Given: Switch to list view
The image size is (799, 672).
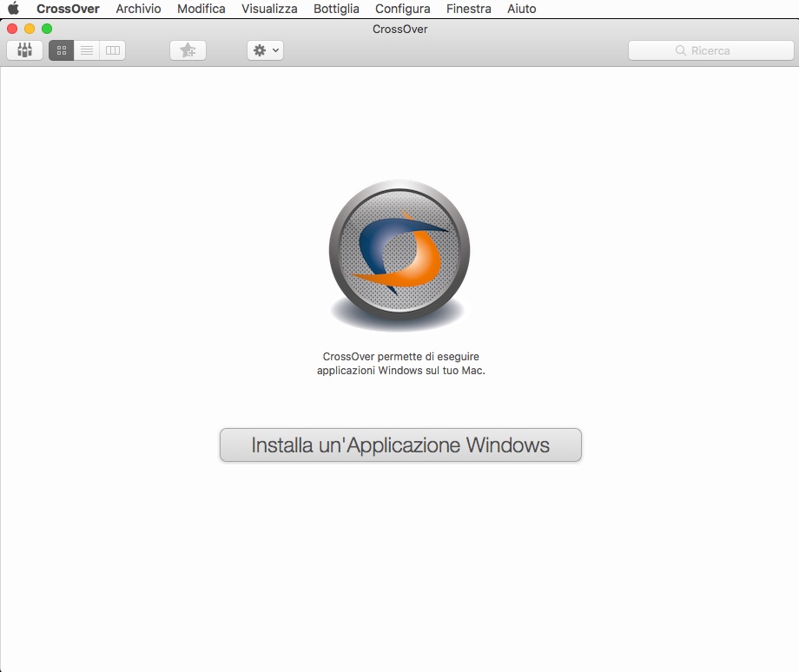Looking at the screenshot, I should [87, 50].
